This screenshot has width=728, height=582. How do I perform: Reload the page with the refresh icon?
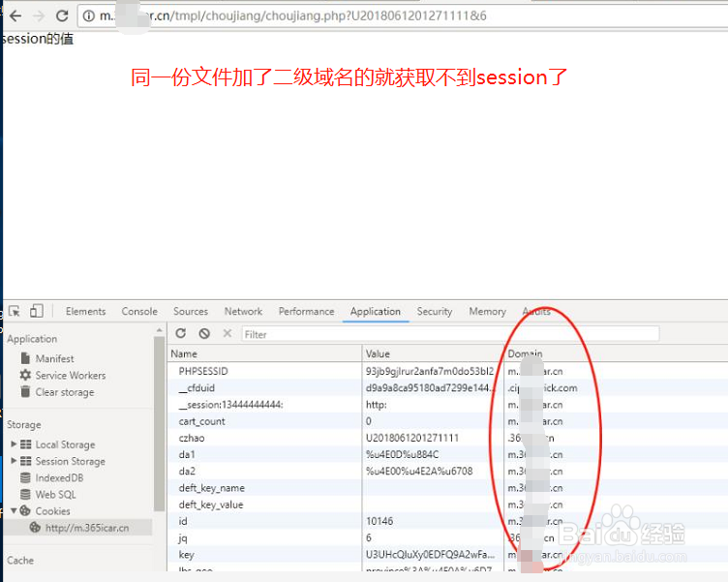(x=62, y=15)
